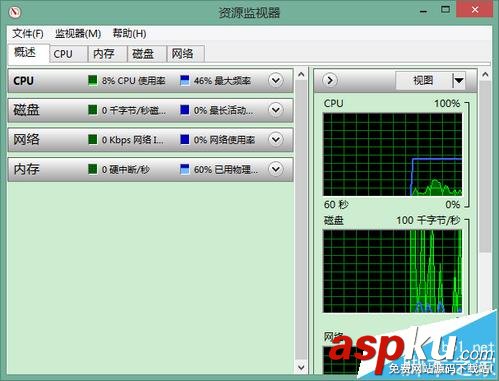This screenshot has height=381, width=499.
Task: Click the blue 60% 已用物理 swatch
Action: 185,169
